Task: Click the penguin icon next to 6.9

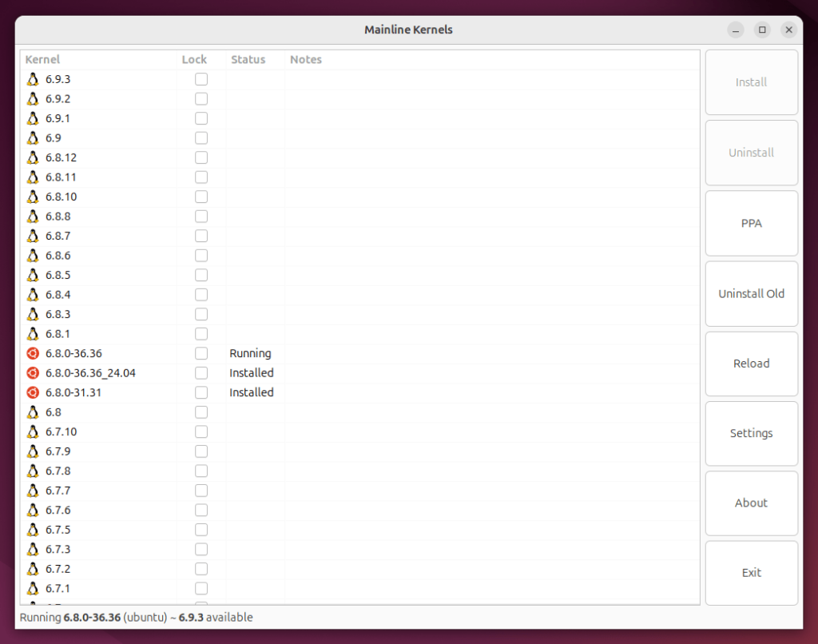Action: 33,137
